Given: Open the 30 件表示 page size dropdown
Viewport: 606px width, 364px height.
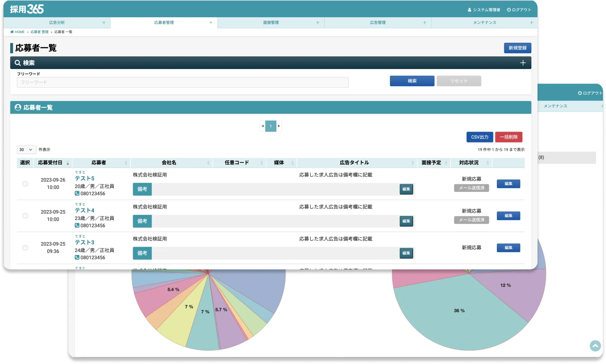Looking at the screenshot, I should point(26,150).
